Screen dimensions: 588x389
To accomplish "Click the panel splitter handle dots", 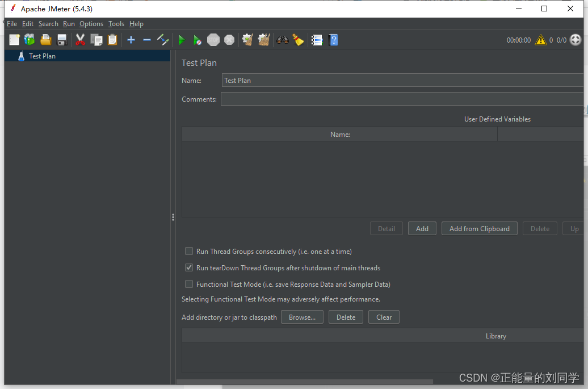I will point(173,217).
